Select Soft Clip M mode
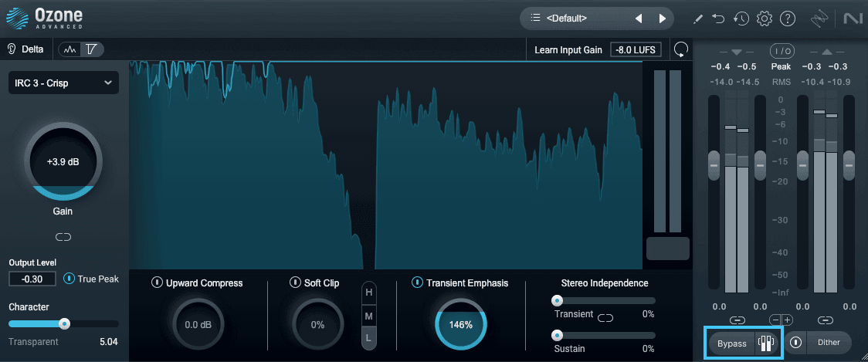This screenshot has height=362, width=868. click(368, 316)
